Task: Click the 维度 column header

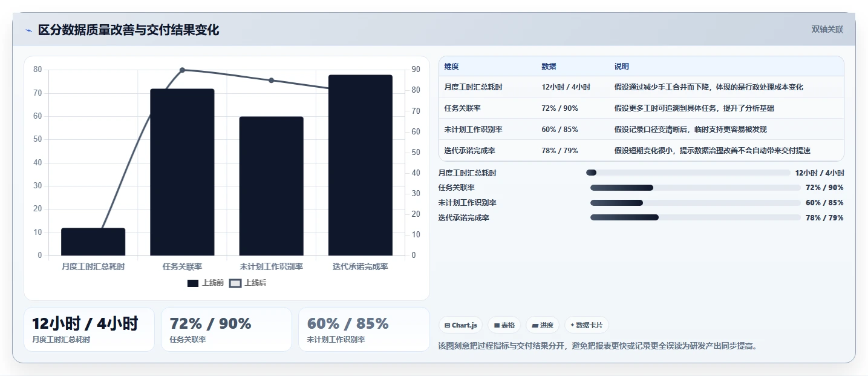Action: coord(451,67)
